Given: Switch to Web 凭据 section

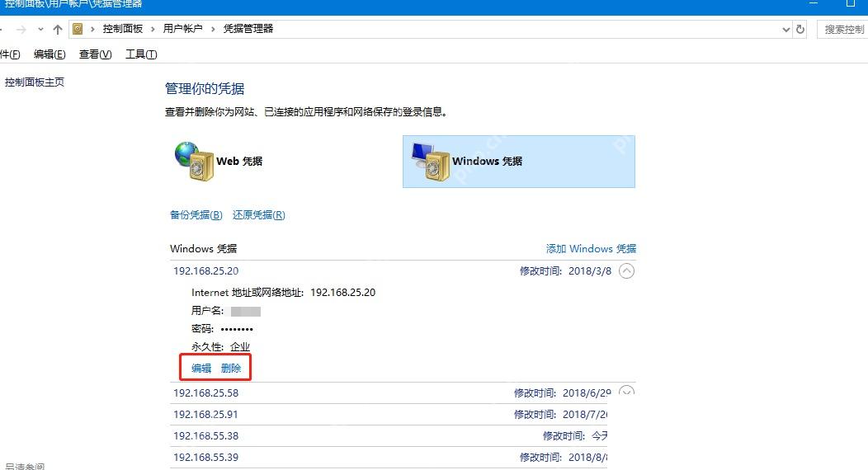Looking at the screenshot, I should [x=239, y=162].
